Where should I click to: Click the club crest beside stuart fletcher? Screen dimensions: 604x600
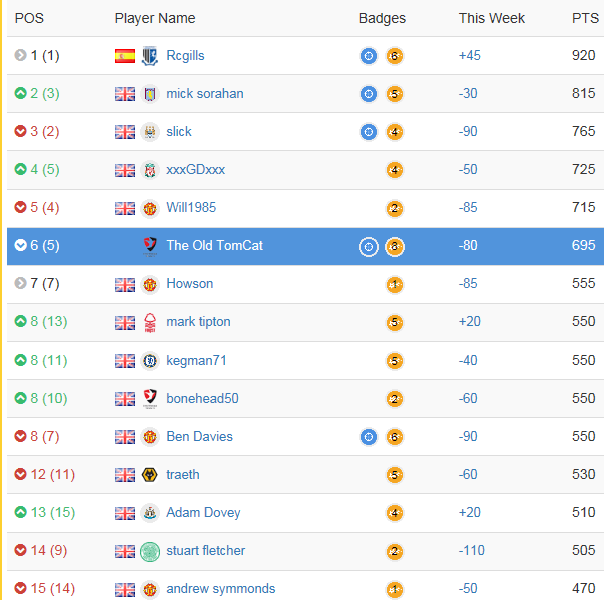point(150,551)
